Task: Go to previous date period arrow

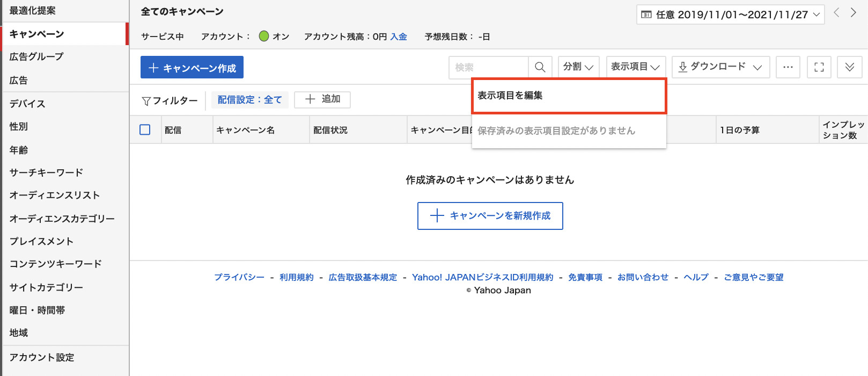Action: pyautogui.click(x=836, y=13)
